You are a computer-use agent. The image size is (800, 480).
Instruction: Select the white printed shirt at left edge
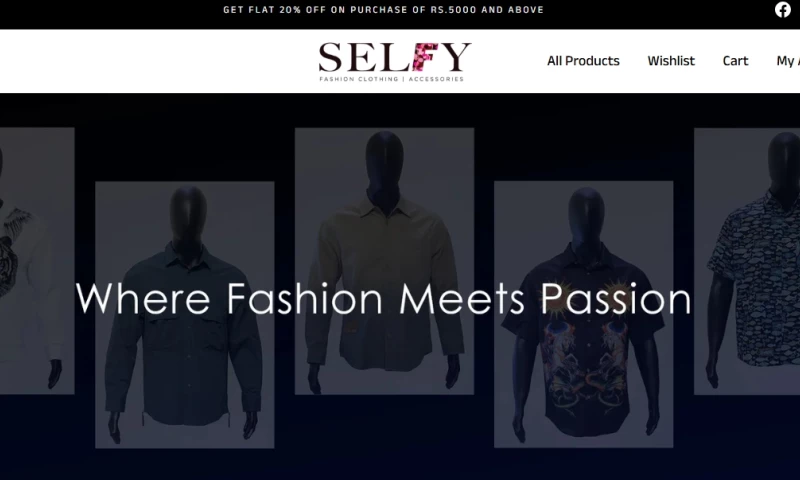click(37, 261)
